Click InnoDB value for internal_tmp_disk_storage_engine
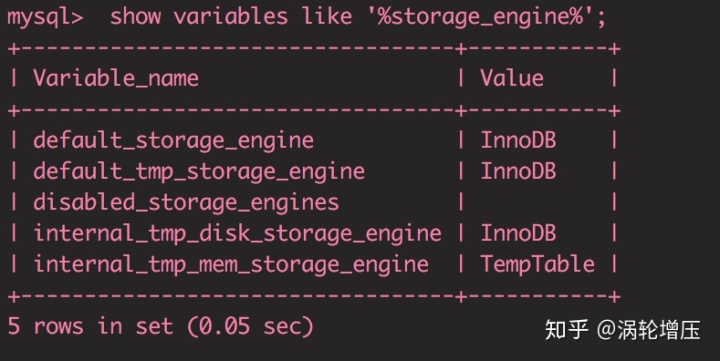 [518, 233]
